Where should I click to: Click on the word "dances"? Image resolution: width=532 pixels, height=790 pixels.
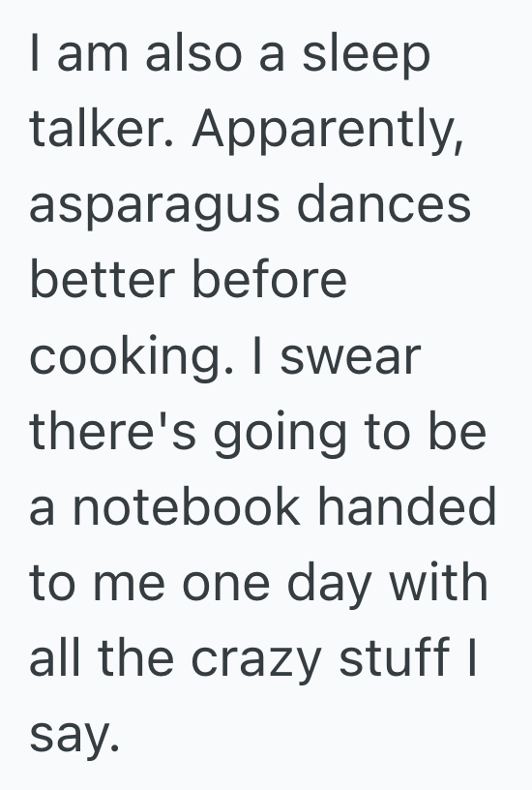[384, 202]
